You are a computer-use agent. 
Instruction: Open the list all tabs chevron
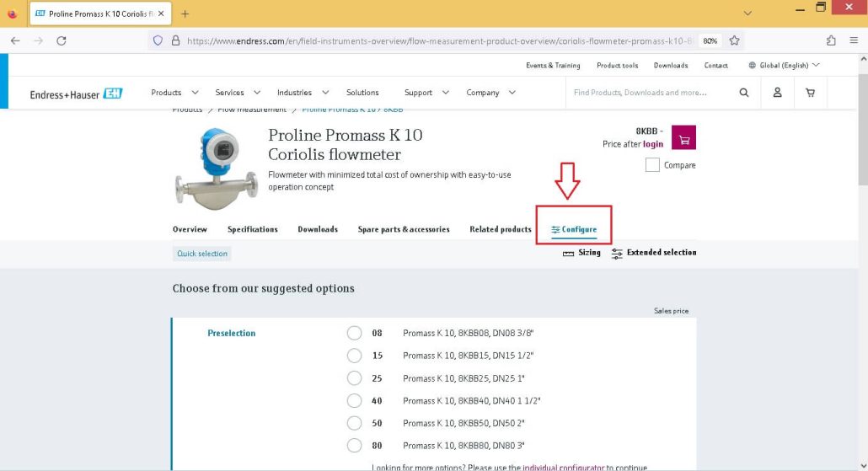[747, 13]
